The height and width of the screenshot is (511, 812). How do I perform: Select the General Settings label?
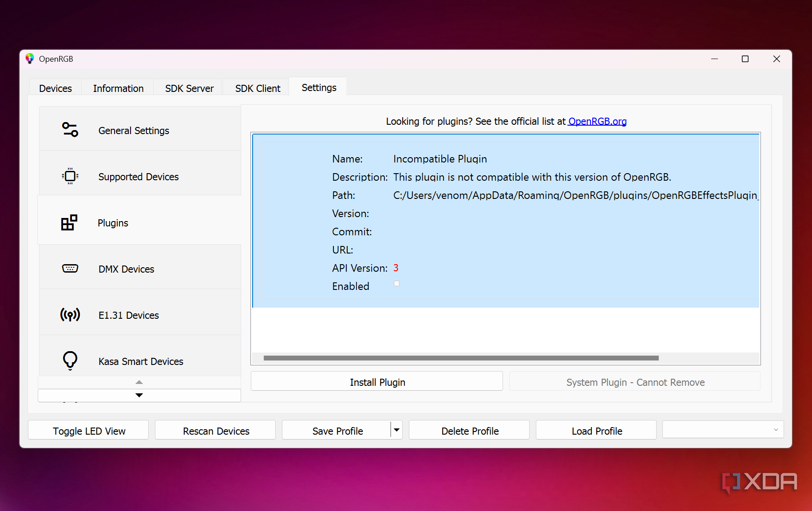[x=134, y=131]
